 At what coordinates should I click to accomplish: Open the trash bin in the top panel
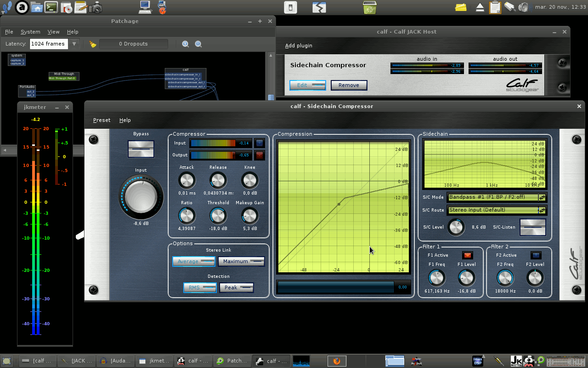coord(369,7)
